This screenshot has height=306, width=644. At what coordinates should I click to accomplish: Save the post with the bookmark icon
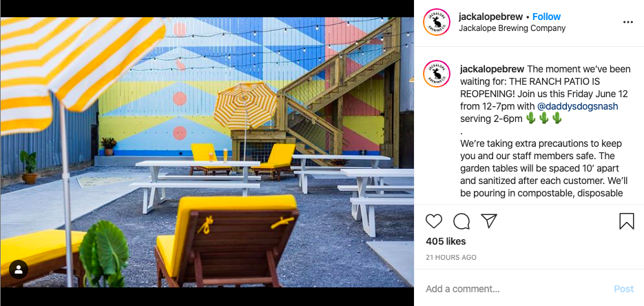coord(626,221)
